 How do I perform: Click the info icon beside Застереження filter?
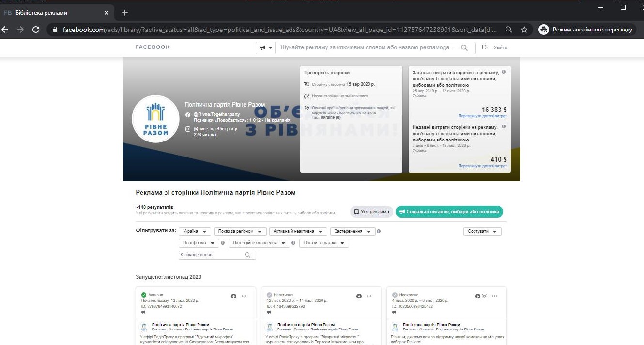point(379,231)
